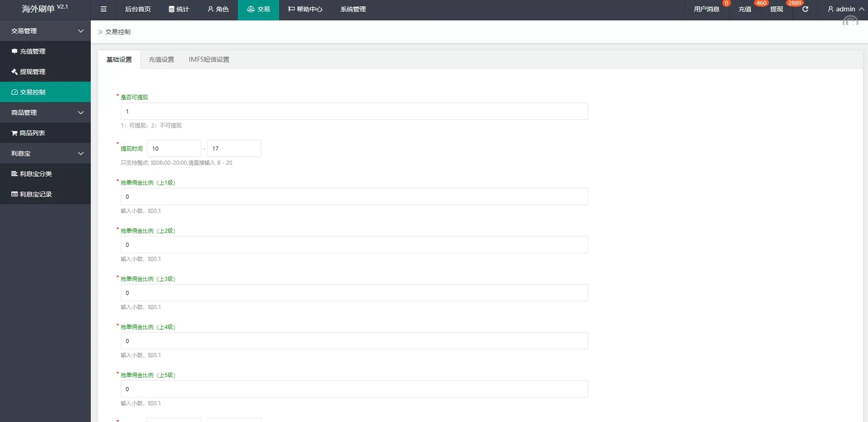Switch to the 充值设置 tab
The width and height of the screenshot is (868, 422).
tap(161, 59)
